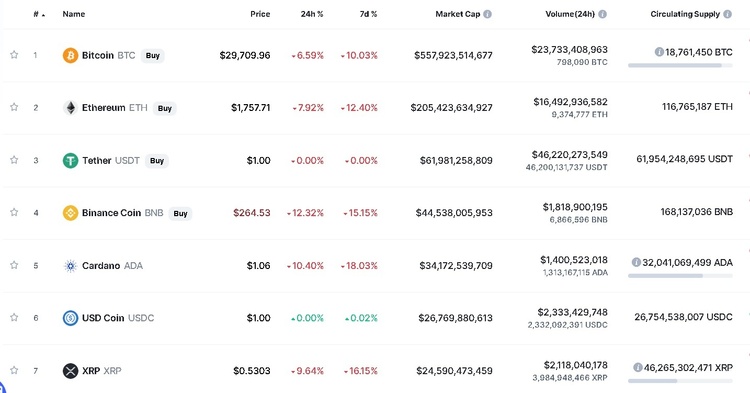Toggle watchlist star for Ethereum

(14, 107)
